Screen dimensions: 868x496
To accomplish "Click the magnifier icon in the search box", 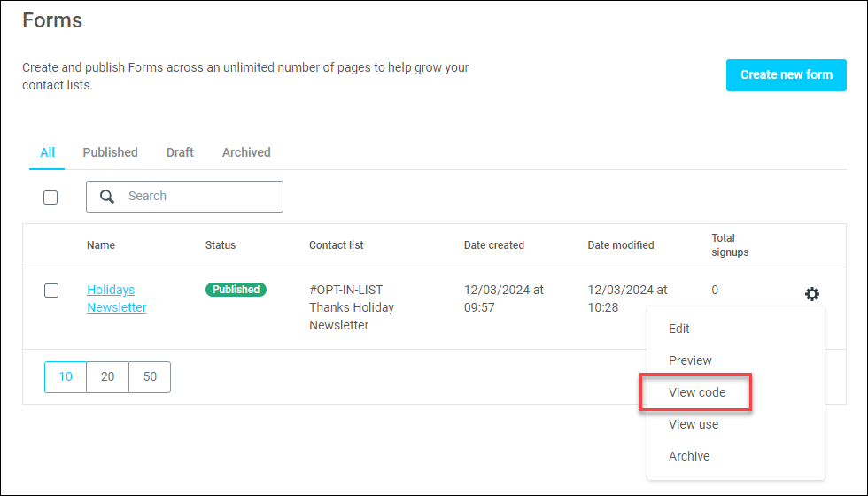I will (107, 197).
